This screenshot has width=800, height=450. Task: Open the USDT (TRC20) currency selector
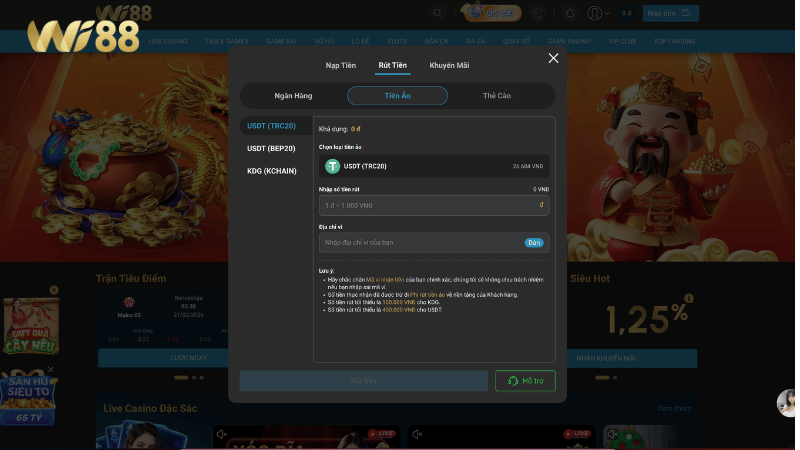(433, 166)
